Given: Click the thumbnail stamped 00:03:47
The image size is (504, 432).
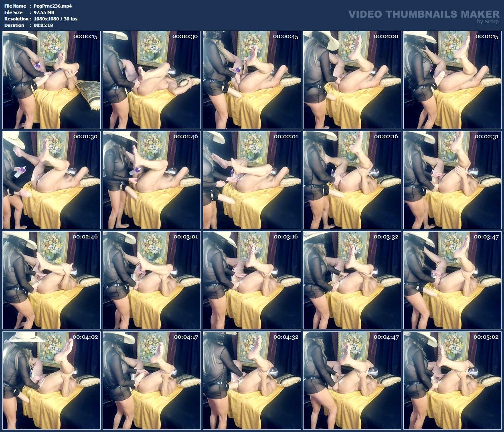Looking at the screenshot, I should tap(452, 280).
